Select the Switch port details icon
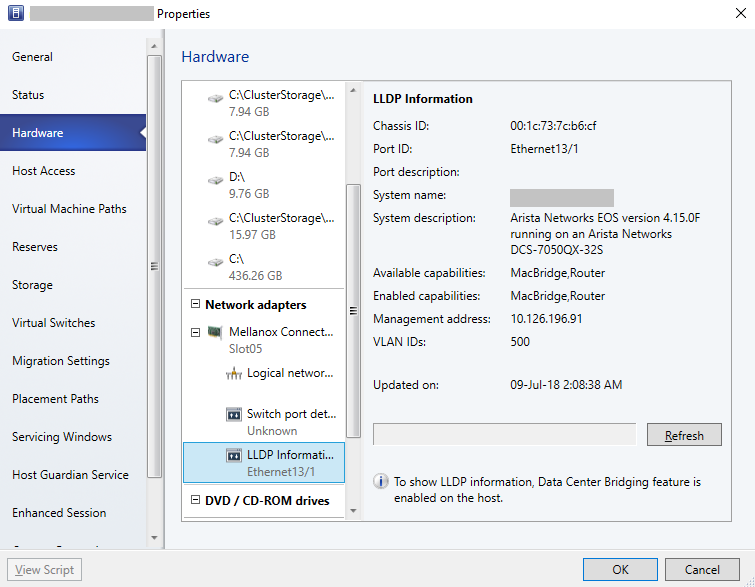The height and width of the screenshot is (587, 755). 234,415
